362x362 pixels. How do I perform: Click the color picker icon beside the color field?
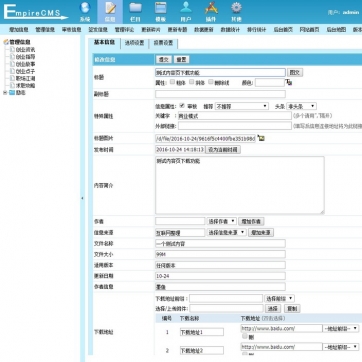click(x=289, y=82)
